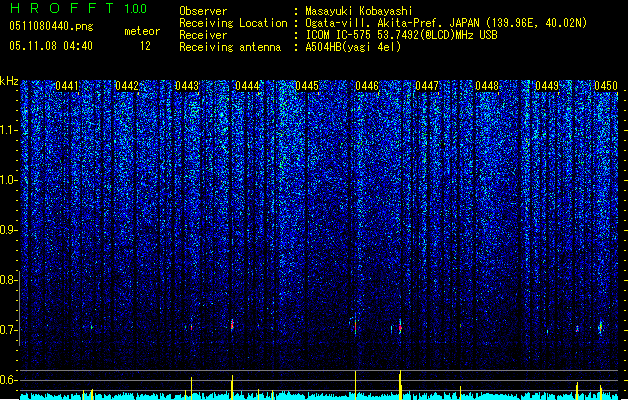Click the 0441 time marker
Screen dimensions: 629x400
coord(67,86)
